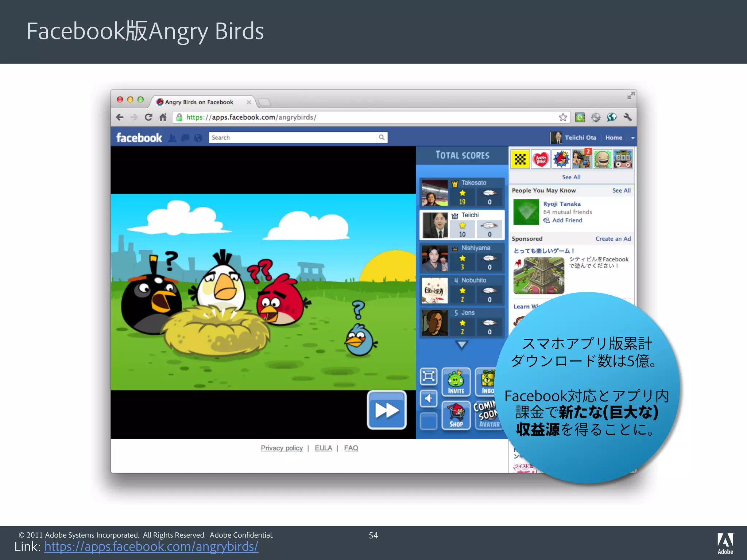Click the search magnifier button
The image size is (747, 560).
pos(382,137)
